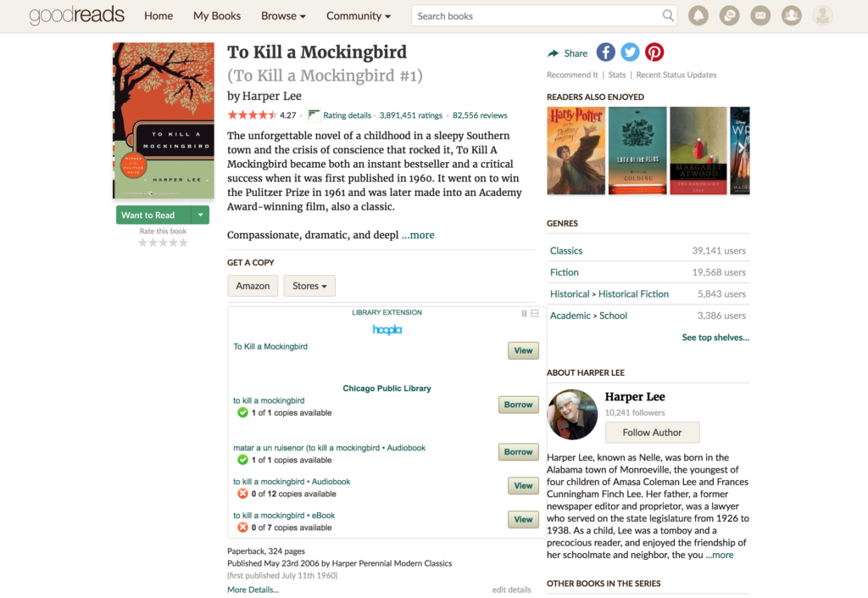
Task: Open the discussions chat icon
Action: pos(729,15)
